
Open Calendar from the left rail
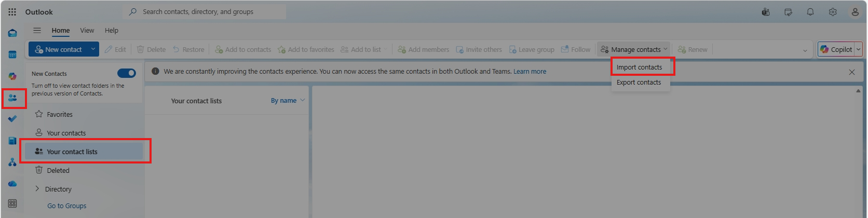click(x=12, y=55)
